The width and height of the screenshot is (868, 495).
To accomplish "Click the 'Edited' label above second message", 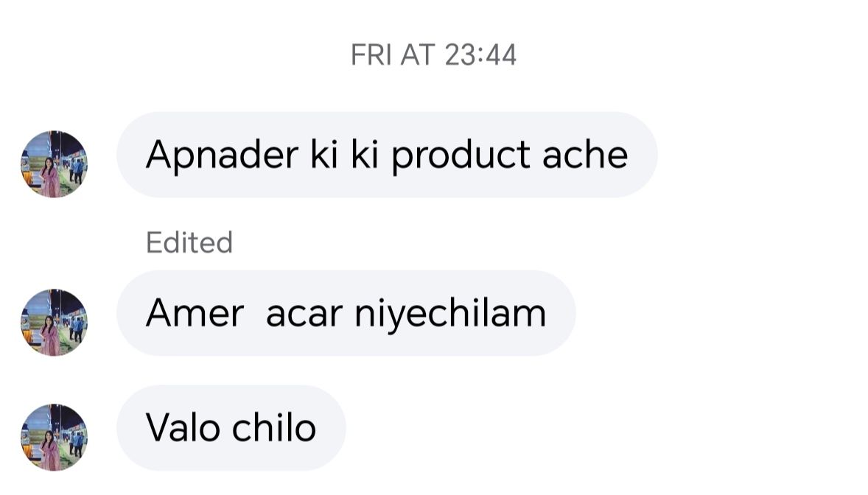I will click(x=189, y=242).
